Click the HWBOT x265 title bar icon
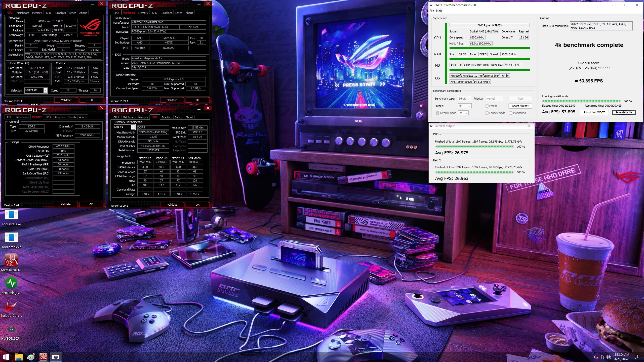This screenshot has width=644, height=362. [x=431, y=5]
